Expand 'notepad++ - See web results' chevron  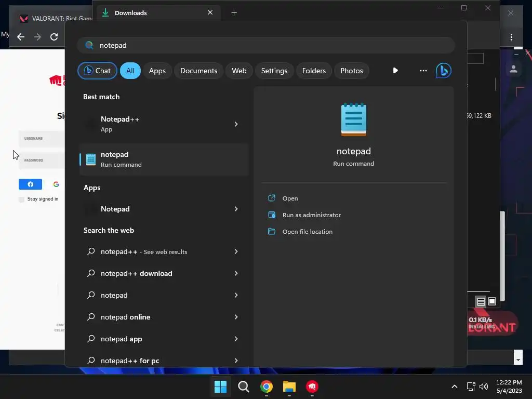coord(236,252)
